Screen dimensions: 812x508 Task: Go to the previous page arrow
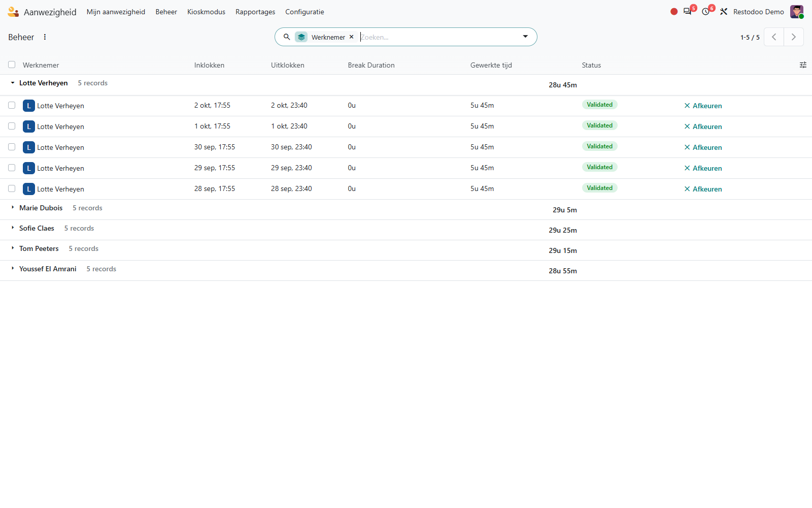[x=774, y=37]
